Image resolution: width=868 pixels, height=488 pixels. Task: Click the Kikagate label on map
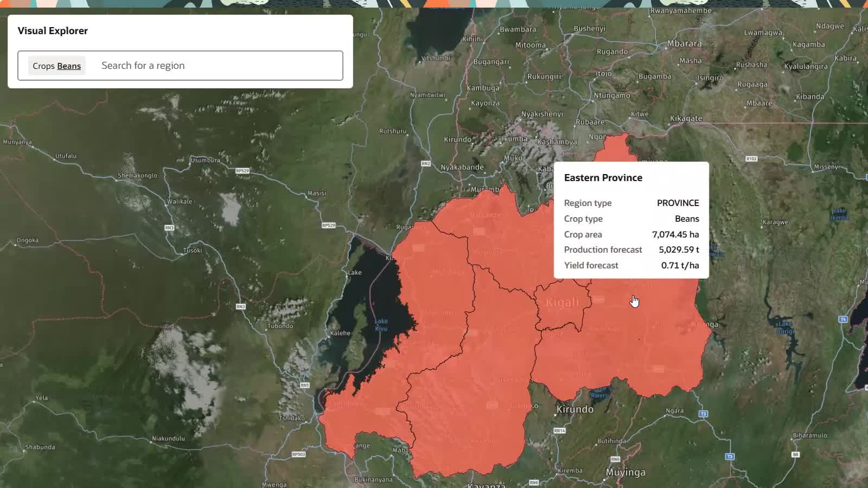coord(686,118)
